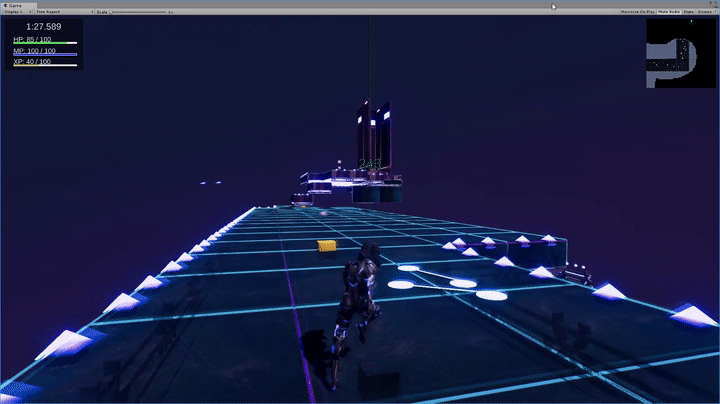Open the Gizmos dropdown
The height and width of the screenshot is (404, 720).
pyautogui.click(x=707, y=11)
